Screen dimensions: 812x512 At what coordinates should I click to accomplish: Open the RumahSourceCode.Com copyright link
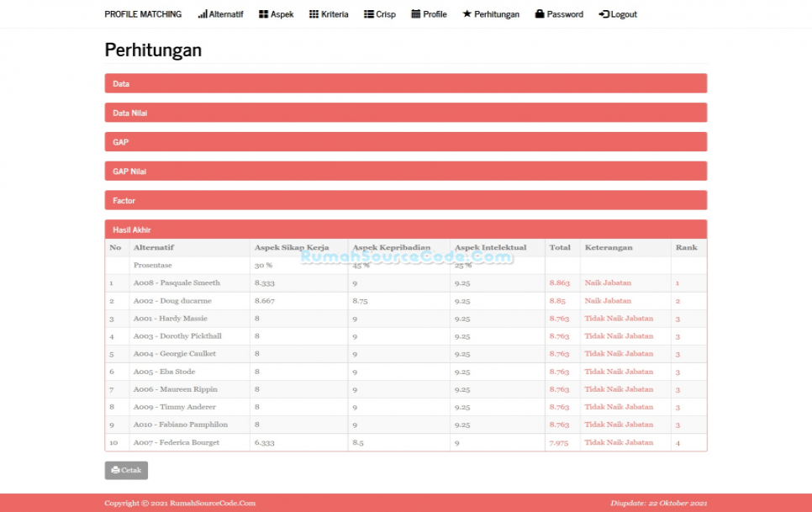[x=214, y=502]
